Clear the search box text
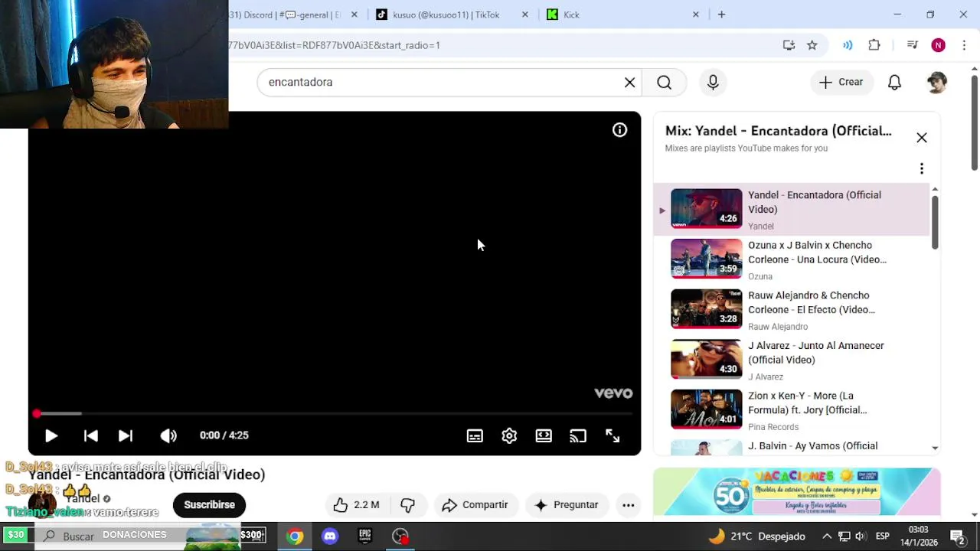 629,82
